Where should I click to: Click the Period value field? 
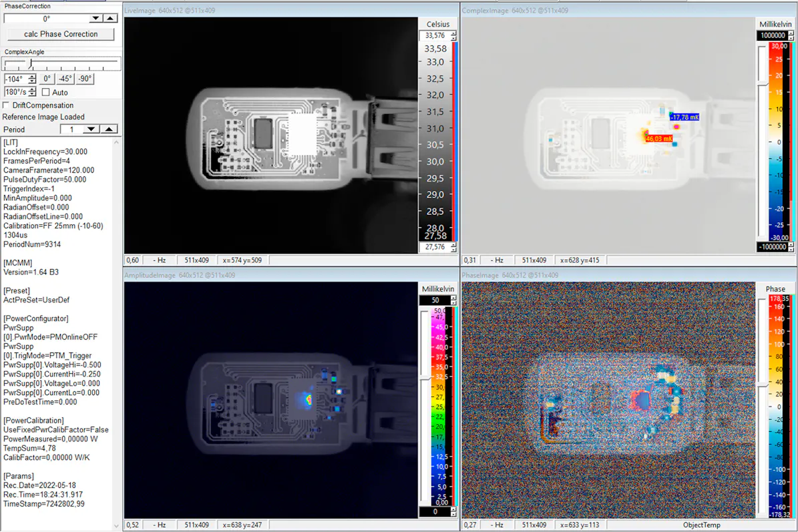click(x=71, y=129)
